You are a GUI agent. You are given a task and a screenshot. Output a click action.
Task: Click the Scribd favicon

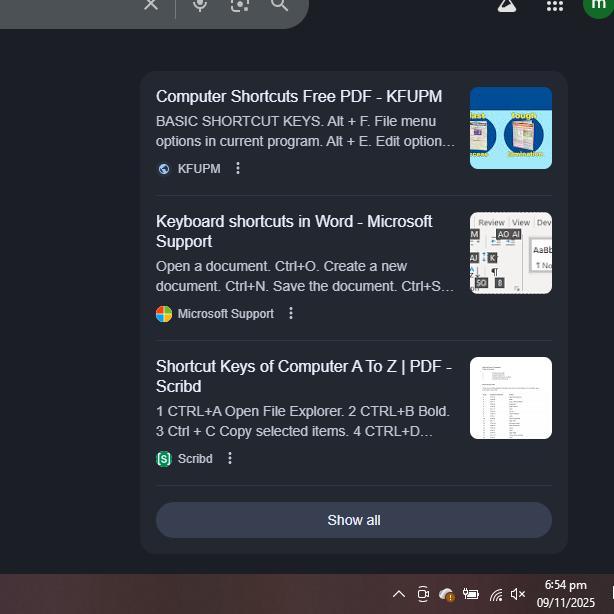pyautogui.click(x=164, y=459)
